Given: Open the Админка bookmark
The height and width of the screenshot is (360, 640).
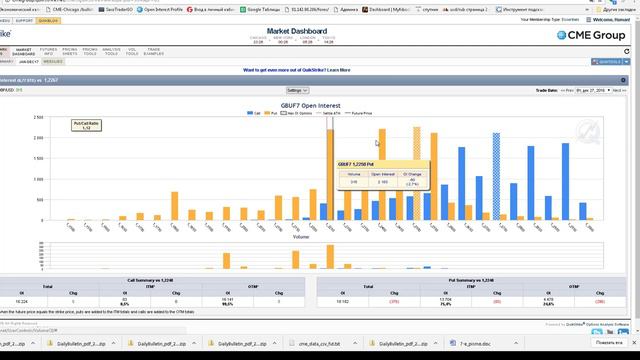Looking at the screenshot, I should pos(346,9).
